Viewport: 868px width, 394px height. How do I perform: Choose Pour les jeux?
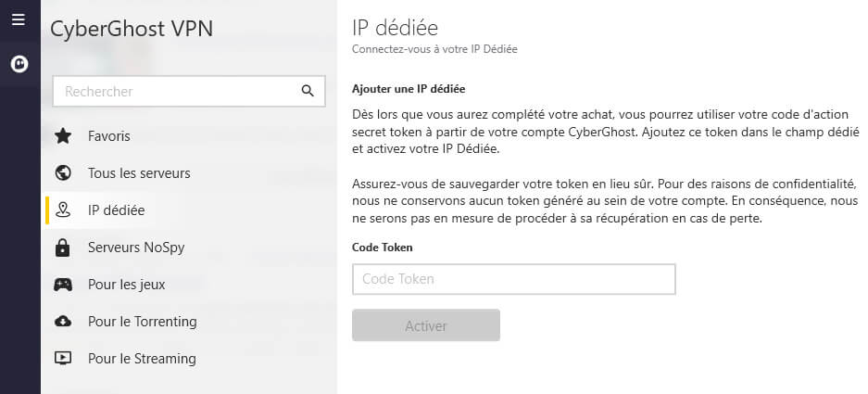pos(189,285)
